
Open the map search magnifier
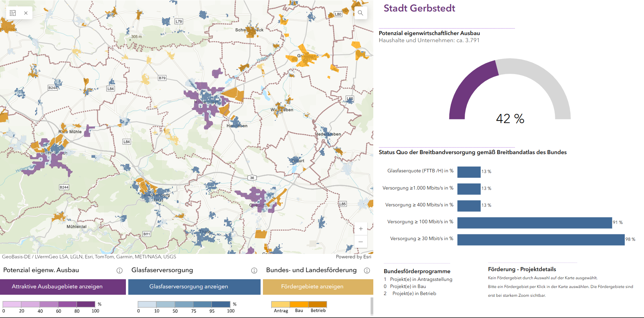[x=360, y=13]
